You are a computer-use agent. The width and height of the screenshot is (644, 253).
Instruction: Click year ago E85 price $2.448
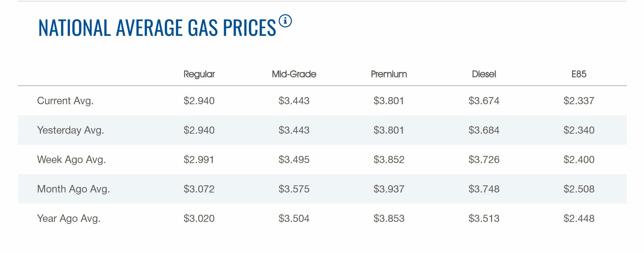pos(579,218)
